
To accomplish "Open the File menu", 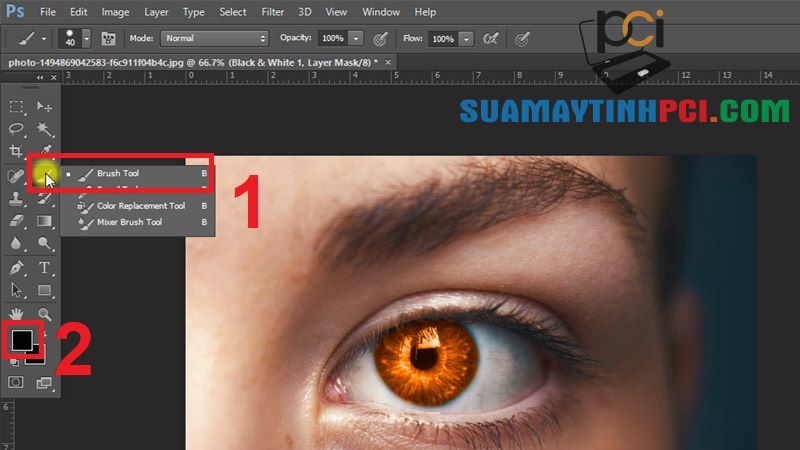I will (x=47, y=12).
